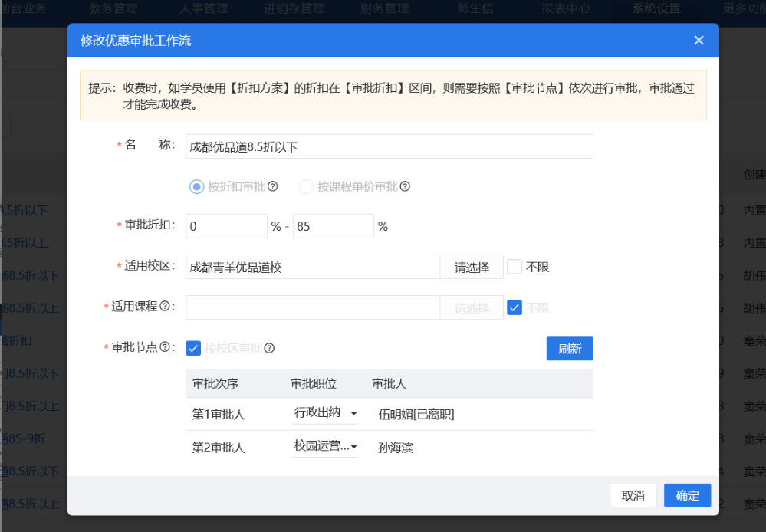Open the 前台业务 menu
Image resolution: width=766 pixels, height=532 pixels.
coord(23,8)
